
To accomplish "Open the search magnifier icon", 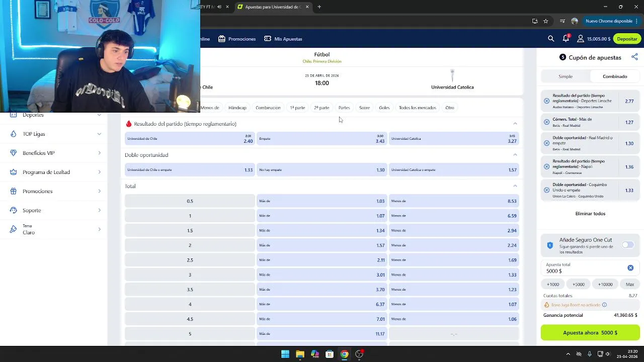I will pyautogui.click(x=551, y=39).
